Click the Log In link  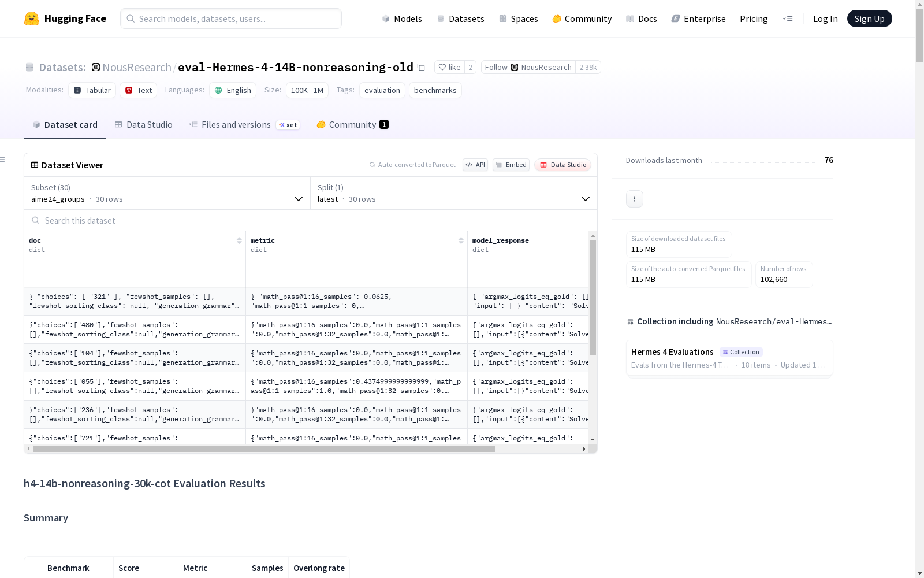coord(825,18)
